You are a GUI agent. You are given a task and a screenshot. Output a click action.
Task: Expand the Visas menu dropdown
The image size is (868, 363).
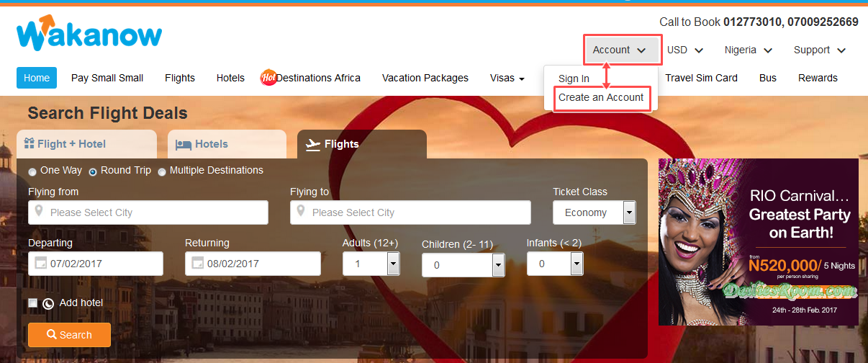507,78
